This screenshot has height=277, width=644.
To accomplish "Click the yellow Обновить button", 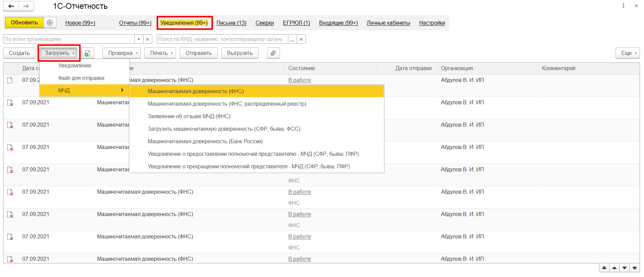I will tap(24, 23).
